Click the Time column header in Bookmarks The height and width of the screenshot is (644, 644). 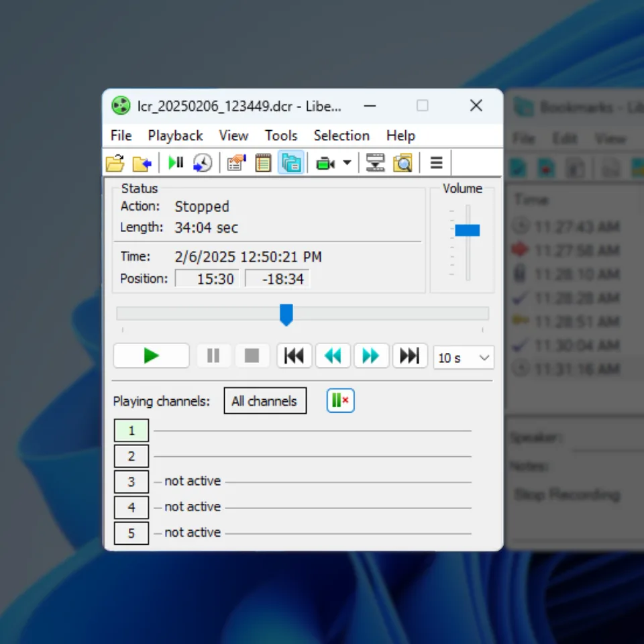531,200
